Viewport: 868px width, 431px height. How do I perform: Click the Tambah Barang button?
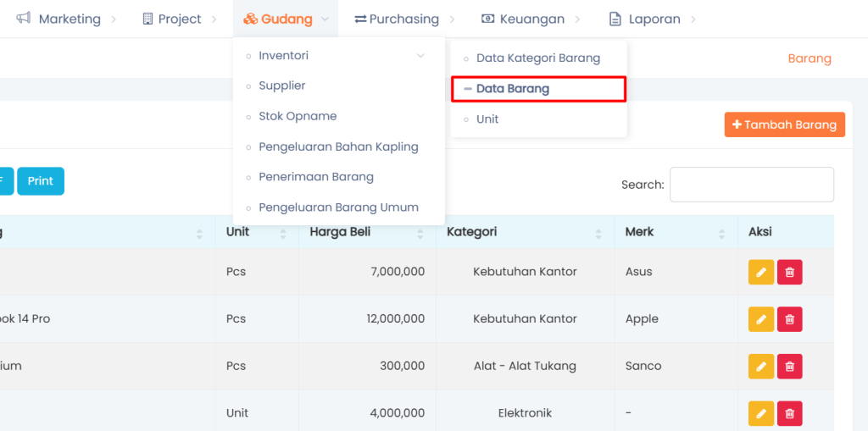pyautogui.click(x=784, y=124)
